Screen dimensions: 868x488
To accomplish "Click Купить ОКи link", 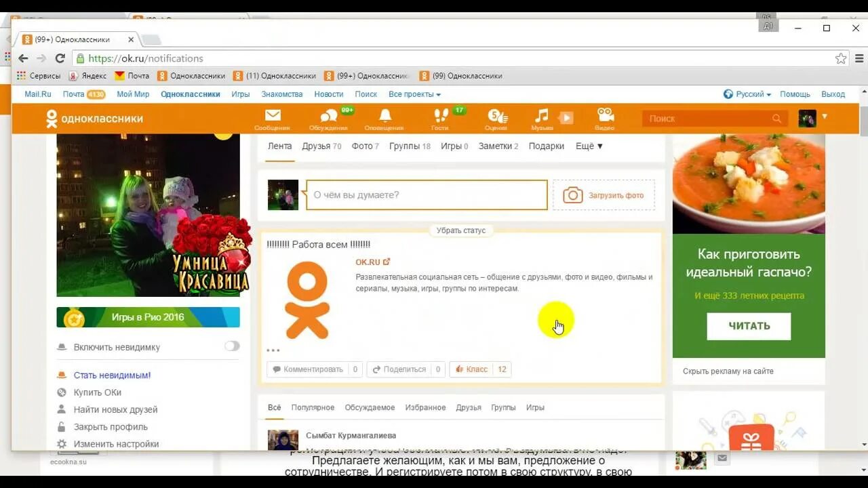I will click(x=97, y=392).
